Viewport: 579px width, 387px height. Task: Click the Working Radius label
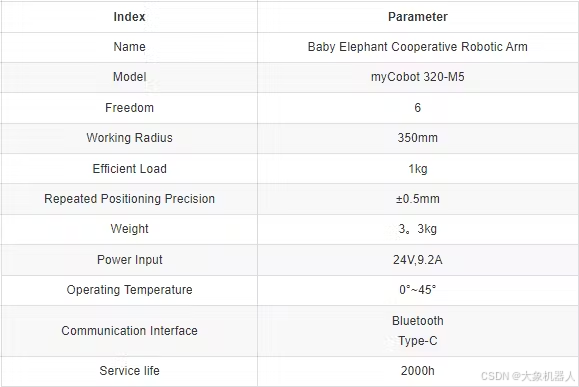[x=129, y=138]
